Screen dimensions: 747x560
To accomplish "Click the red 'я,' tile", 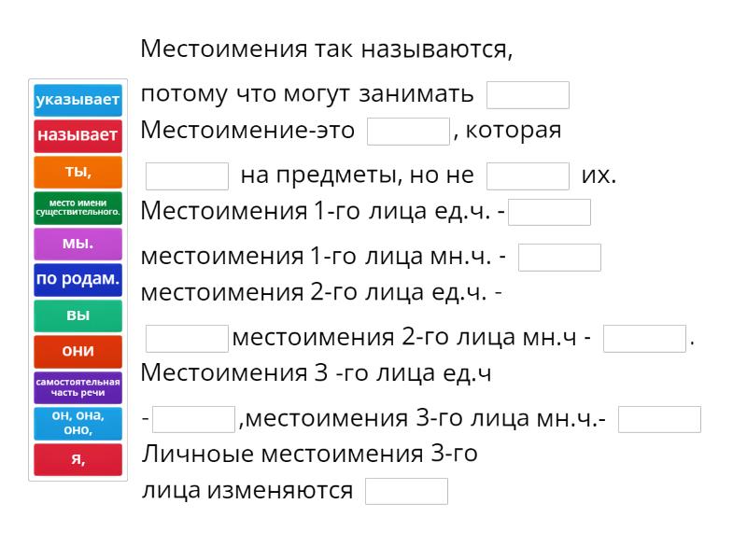I will click(78, 459).
